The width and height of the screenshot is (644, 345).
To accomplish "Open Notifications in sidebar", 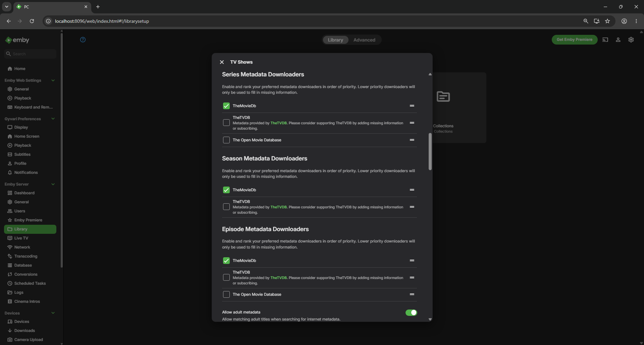I will (30, 172).
